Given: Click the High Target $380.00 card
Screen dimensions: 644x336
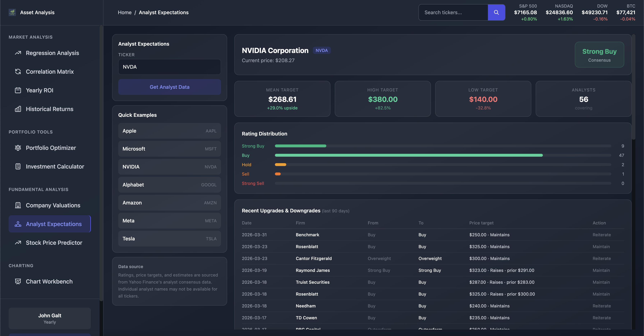Looking at the screenshot, I should coord(383,99).
